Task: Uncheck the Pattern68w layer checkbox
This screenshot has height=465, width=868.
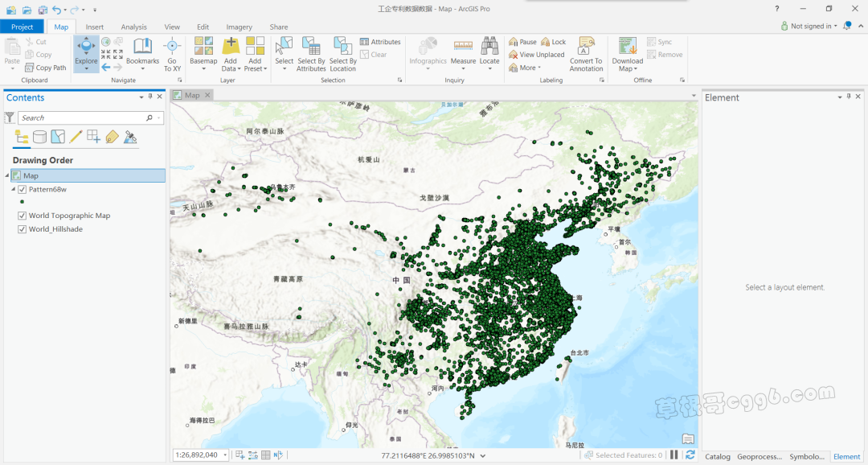Action: [x=23, y=189]
